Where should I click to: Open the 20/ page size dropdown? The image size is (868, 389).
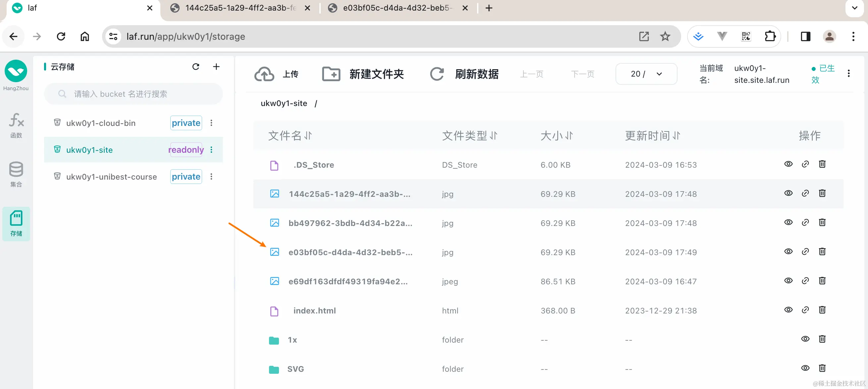(646, 74)
